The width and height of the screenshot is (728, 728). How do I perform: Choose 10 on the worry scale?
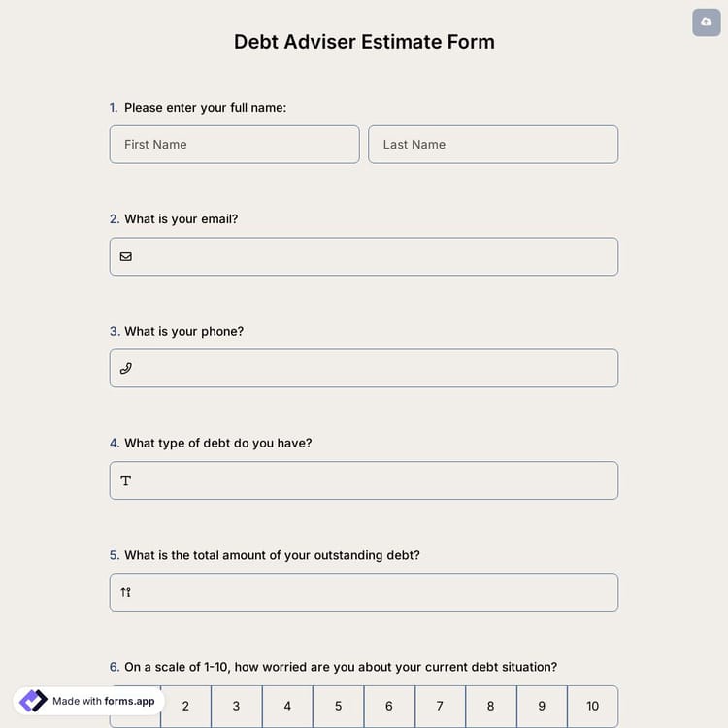(592, 707)
